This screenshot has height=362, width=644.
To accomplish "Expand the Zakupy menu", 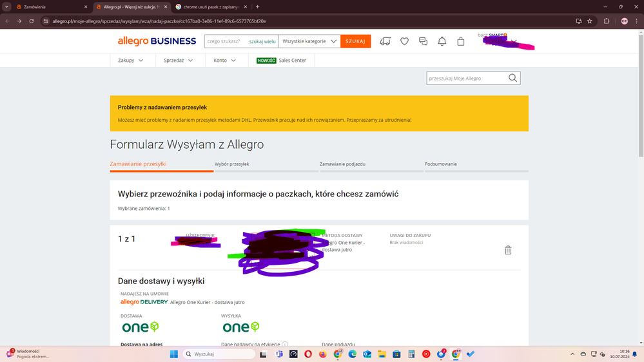I will pos(131,61).
